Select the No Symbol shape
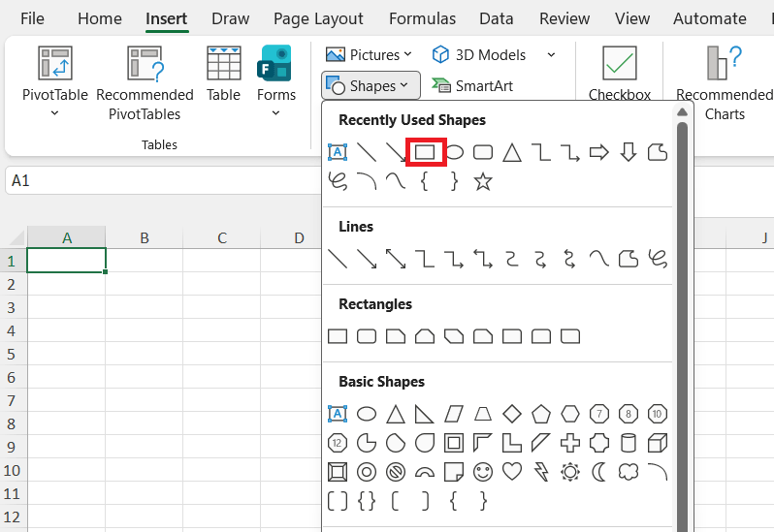The width and height of the screenshot is (774, 532). tap(396, 472)
